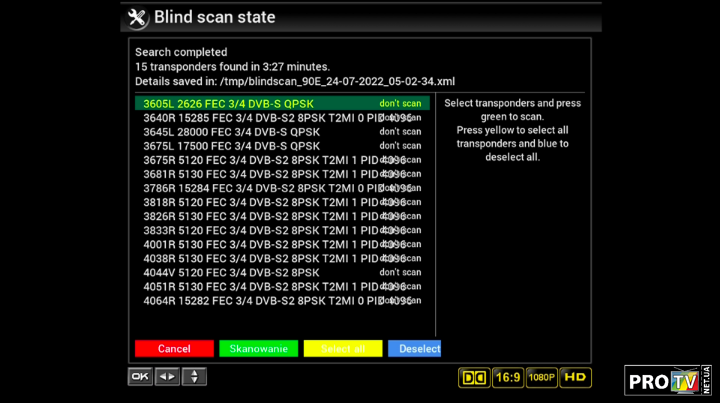Toggle "don't scan" for 3605L transponder
The height and width of the screenshot is (406, 722).
coord(400,103)
